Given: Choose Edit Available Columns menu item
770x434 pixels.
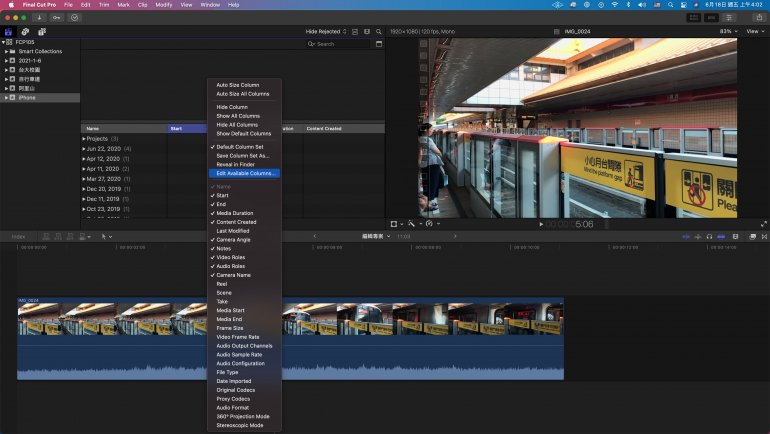Looking at the screenshot, I should pos(246,173).
